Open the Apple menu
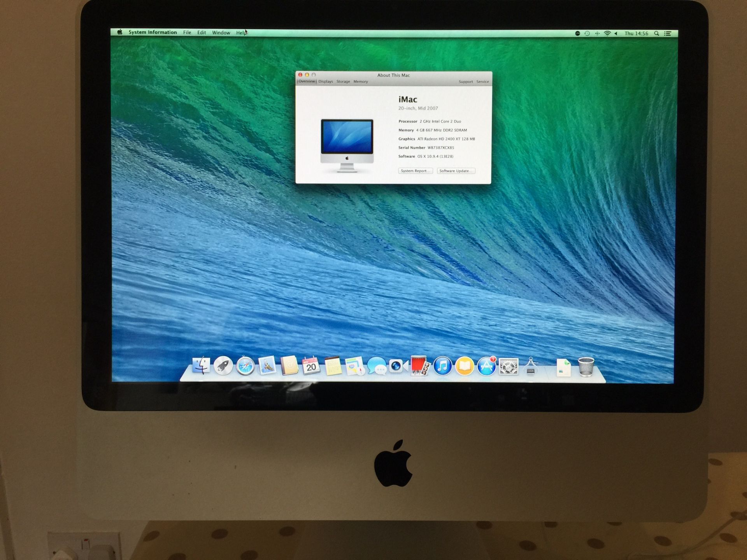This screenshot has width=747, height=560. [120, 32]
